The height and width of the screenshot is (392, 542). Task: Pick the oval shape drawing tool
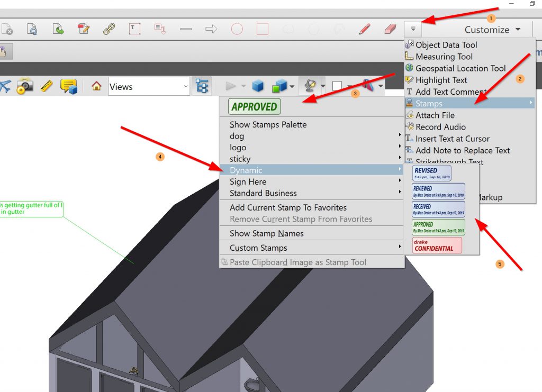237,29
